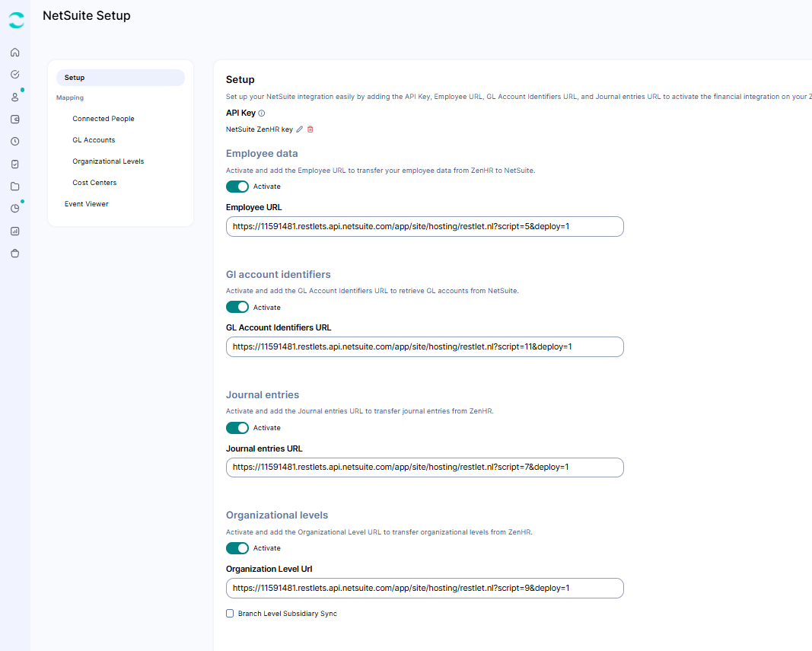This screenshot has width=812, height=651.
Task: Toggle Gl account identifiers Activate switch
Action: coord(237,307)
